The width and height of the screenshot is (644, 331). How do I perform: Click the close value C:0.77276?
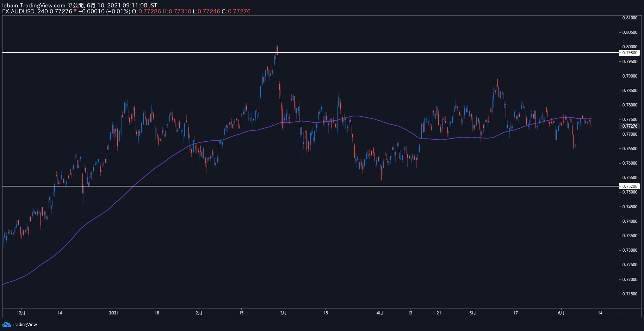(236, 11)
